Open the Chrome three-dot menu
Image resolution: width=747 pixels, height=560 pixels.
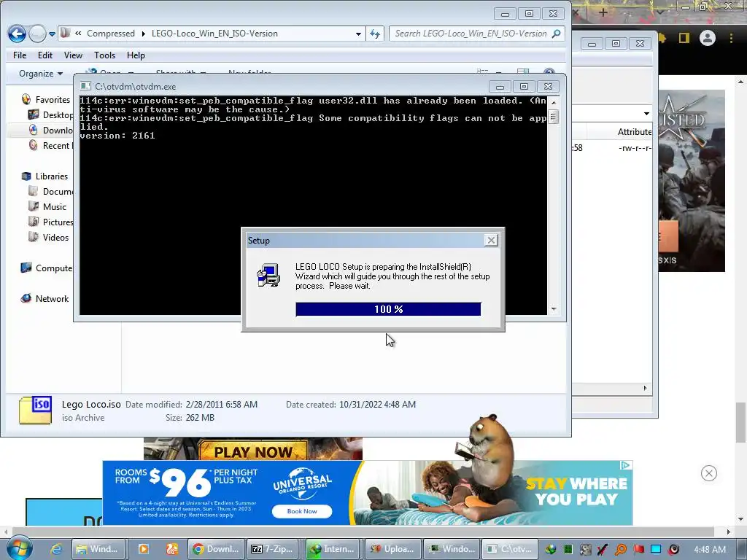tap(731, 38)
